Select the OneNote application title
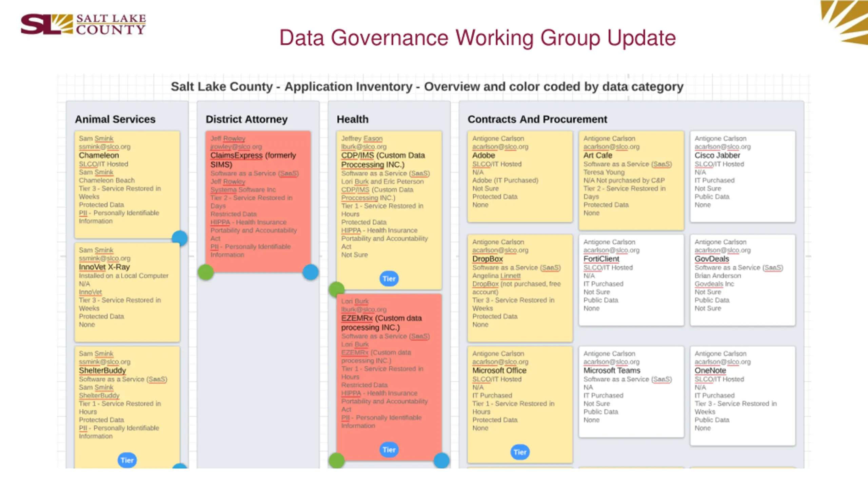868x488 pixels. [x=710, y=371]
